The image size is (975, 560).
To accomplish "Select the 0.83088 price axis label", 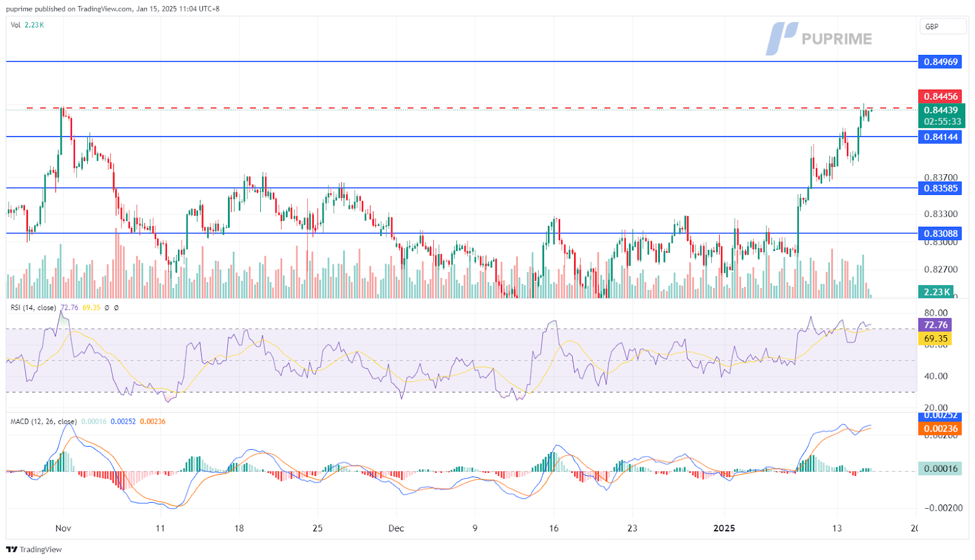I will (x=940, y=233).
